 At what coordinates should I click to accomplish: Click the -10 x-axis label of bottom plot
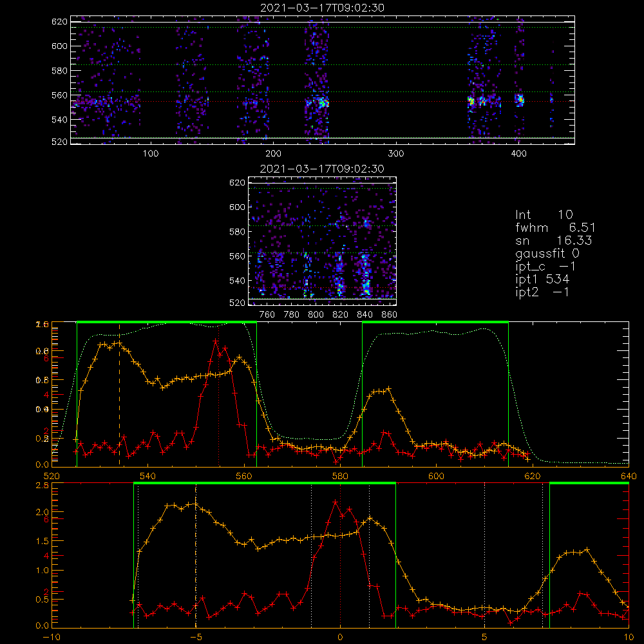[x=52, y=638]
